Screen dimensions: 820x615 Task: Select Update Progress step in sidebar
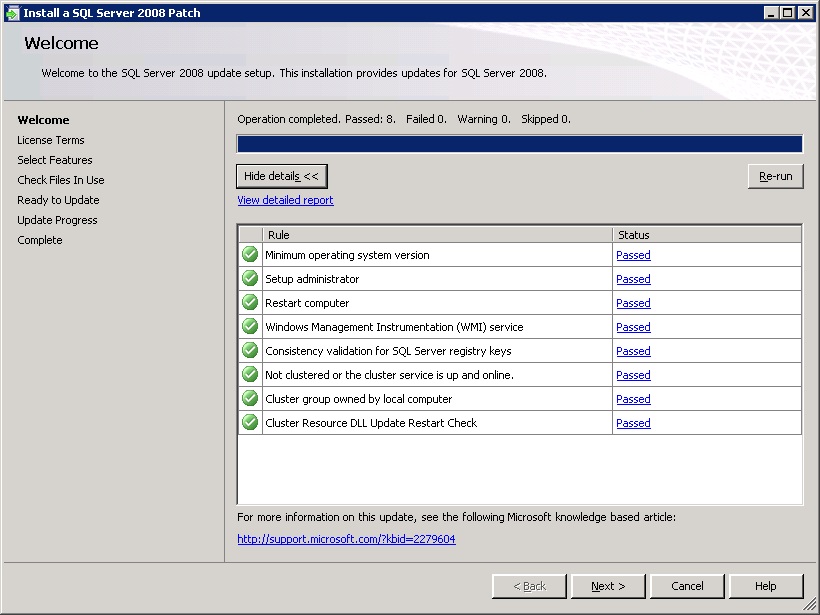[x=57, y=220]
